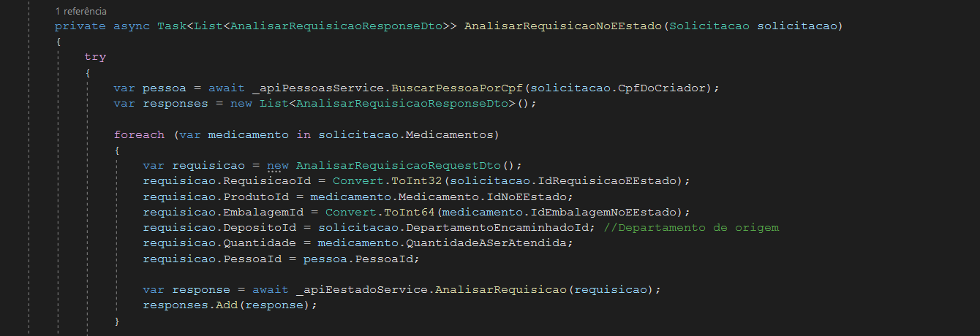Click the CpfDoCriador property
The image size is (980, 336).
(662, 88)
